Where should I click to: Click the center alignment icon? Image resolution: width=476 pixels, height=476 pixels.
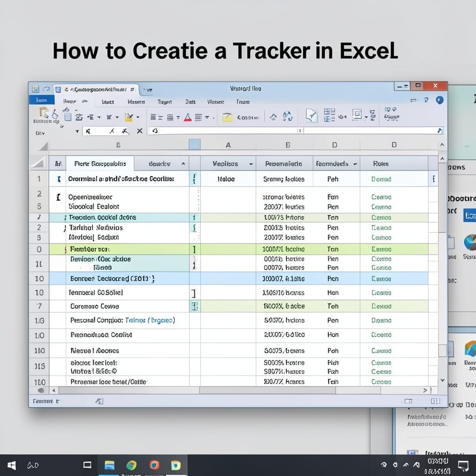pyautogui.click(x=170, y=117)
